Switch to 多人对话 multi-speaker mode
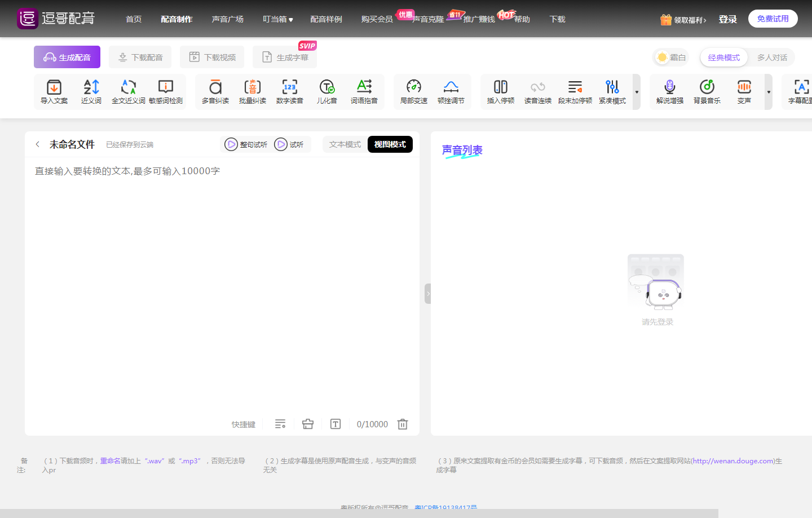The height and width of the screenshot is (518, 812). coord(772,57)
